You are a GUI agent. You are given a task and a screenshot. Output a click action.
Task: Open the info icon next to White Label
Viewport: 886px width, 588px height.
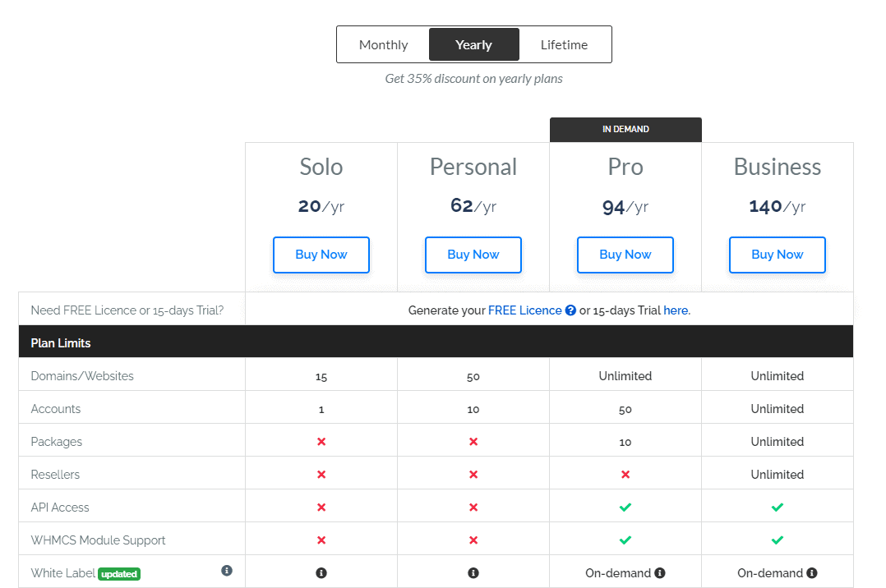coord(227,570)
